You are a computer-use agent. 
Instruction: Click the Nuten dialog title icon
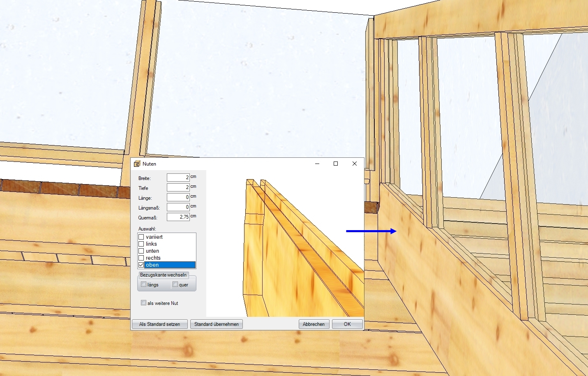137,164
